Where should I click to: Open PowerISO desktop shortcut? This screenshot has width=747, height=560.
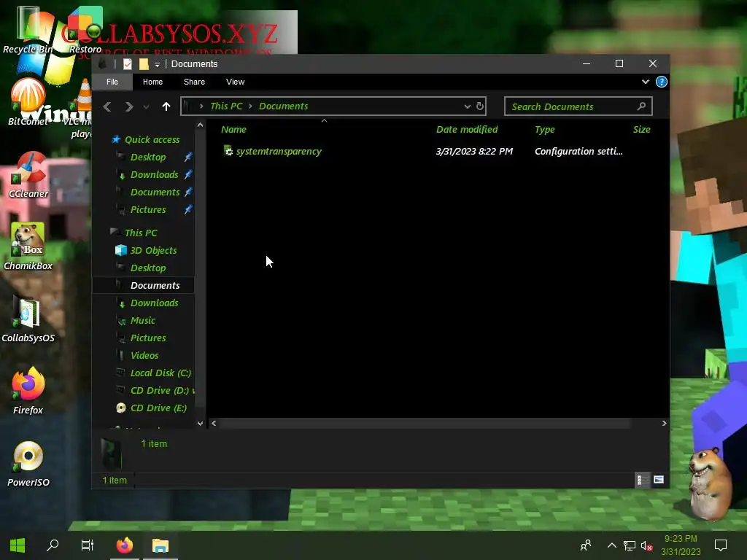tap(28, 463)
